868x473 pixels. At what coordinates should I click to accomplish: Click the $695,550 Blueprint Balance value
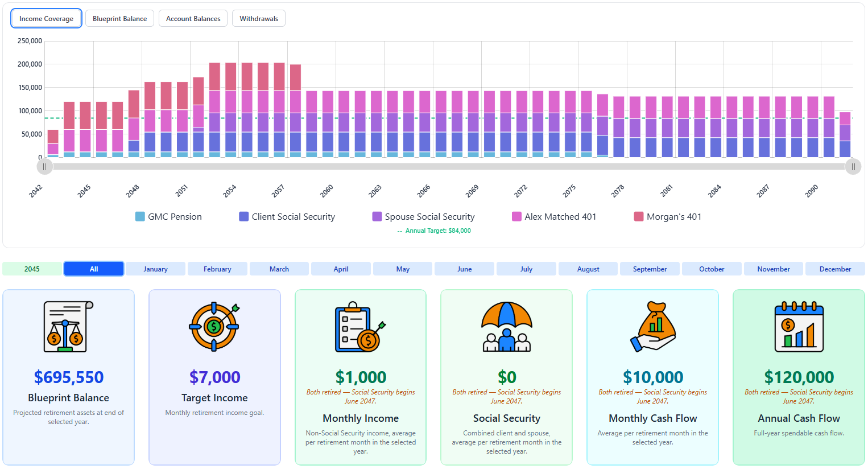click(x=69, y=377)
